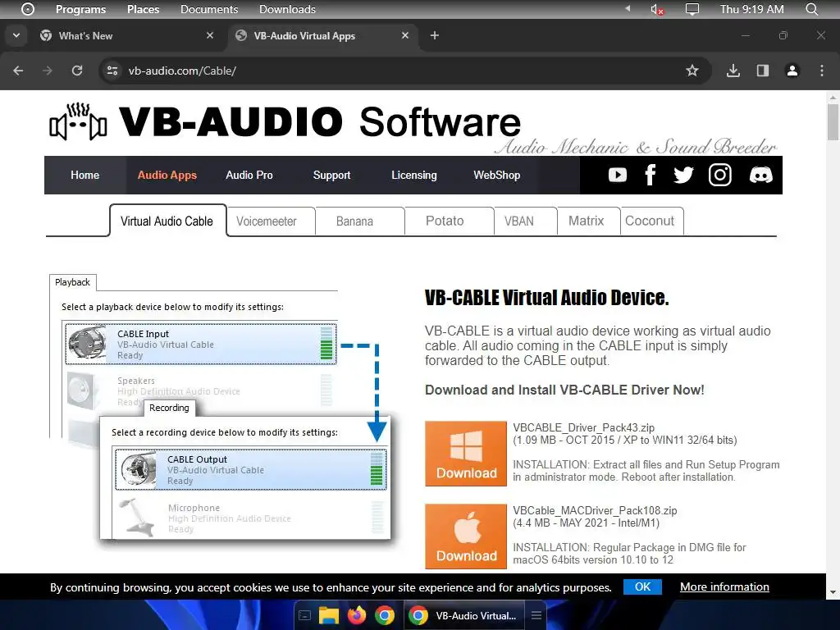The image size is (840, 630).
Task: Select the Banana tab
Action: pos(359,221)
